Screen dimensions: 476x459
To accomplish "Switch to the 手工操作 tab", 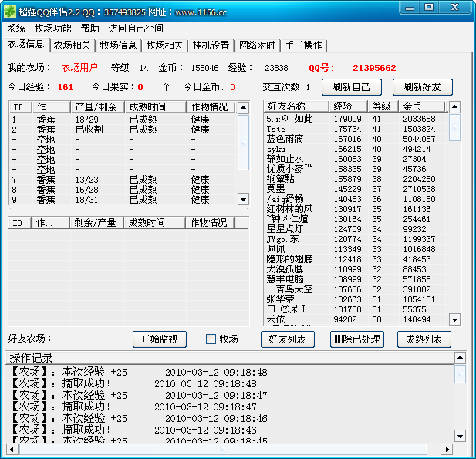I will 303,45.
